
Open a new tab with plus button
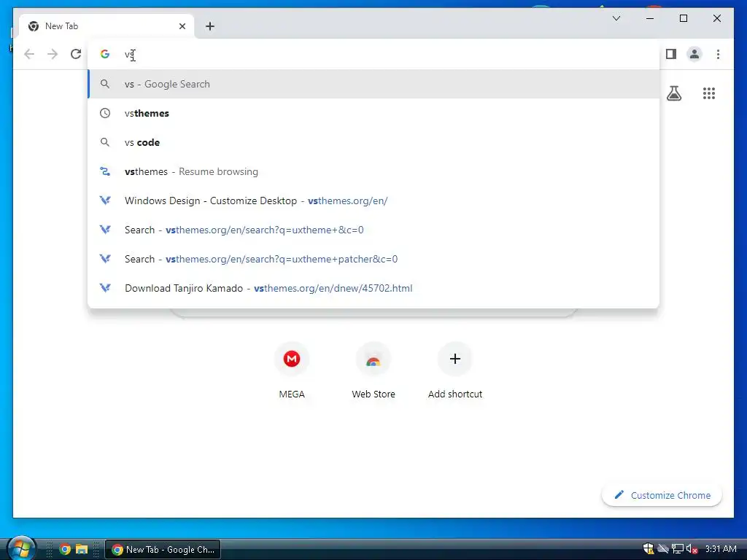click(x=210, y=26)
